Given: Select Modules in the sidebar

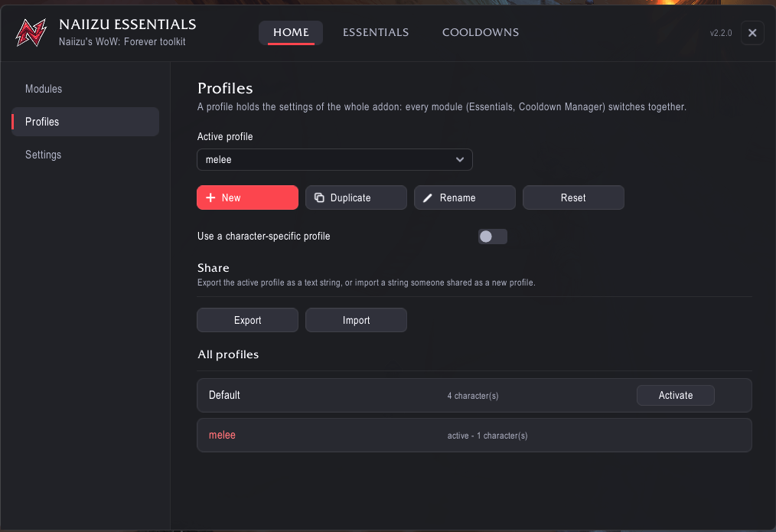Looking at the screenshot, I should point(85,89).
